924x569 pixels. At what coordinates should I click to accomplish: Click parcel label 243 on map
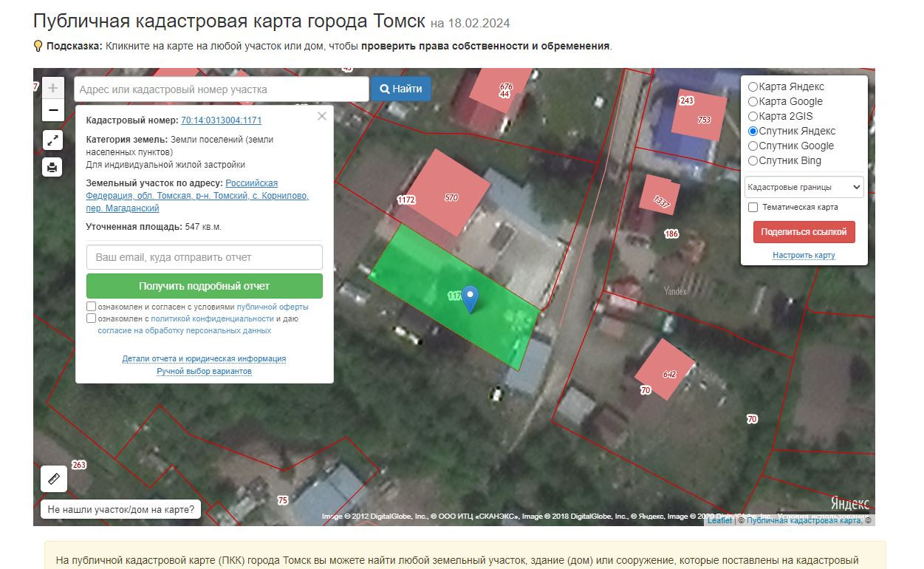pyautogui.click(x=687, y=100)
